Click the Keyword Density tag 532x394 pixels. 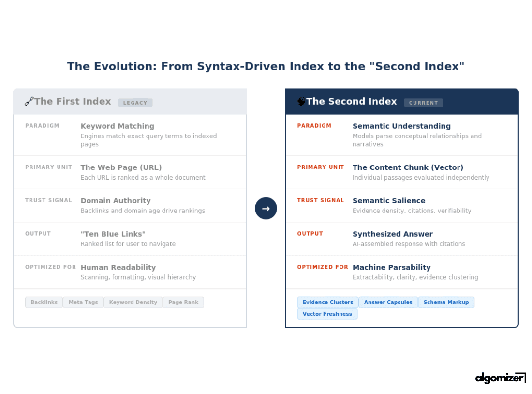[x=133, y=303]
